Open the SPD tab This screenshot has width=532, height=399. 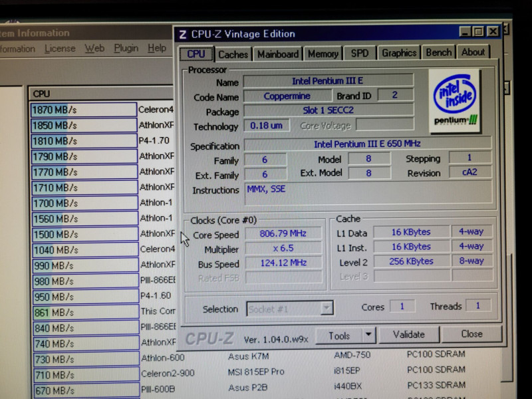click(x=360, y=53)
